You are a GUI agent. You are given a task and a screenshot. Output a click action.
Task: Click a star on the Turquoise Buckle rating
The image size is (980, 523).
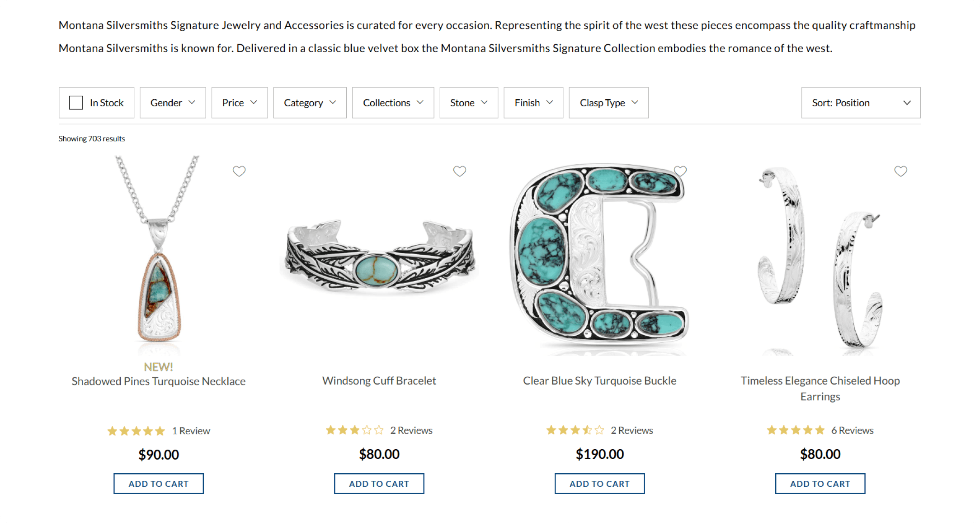(x=575, y=430)
